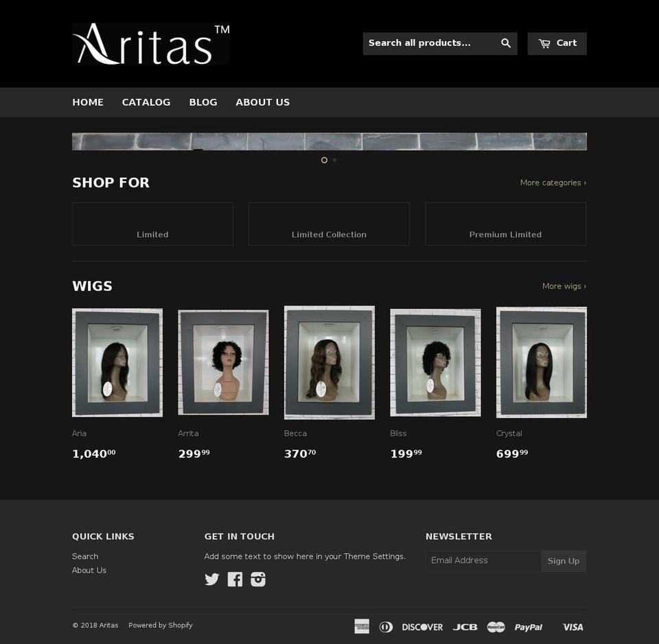Open the ABOUT US menu item

263,102
